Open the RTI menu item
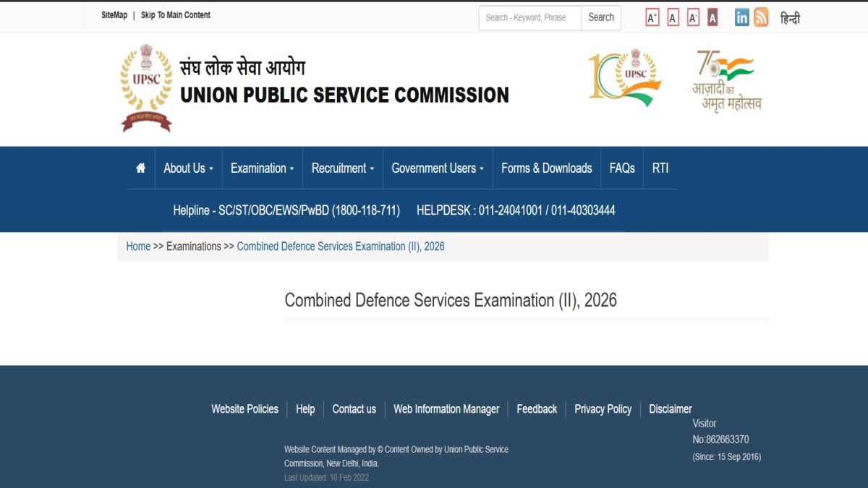 660,168
